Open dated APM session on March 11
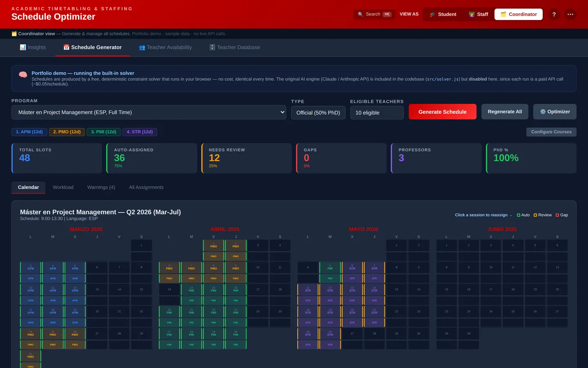This screenshot has height=368, width=588. [53, 289]
